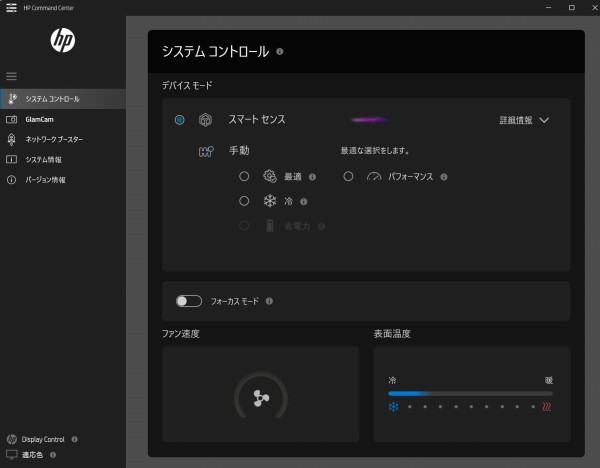Open バージョン情報 from the sidebar
This screenshot has height=468, width=600.
(x=45, y=180)
